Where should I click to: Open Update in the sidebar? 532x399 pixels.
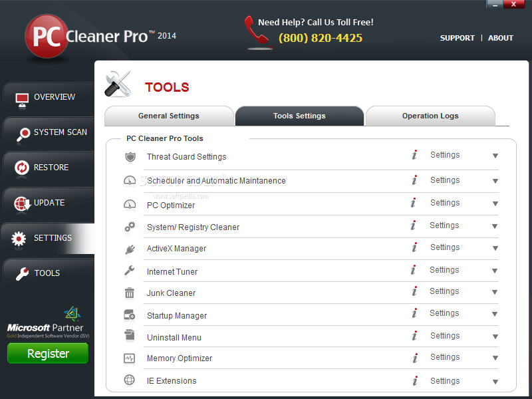[x=49, y=204]
